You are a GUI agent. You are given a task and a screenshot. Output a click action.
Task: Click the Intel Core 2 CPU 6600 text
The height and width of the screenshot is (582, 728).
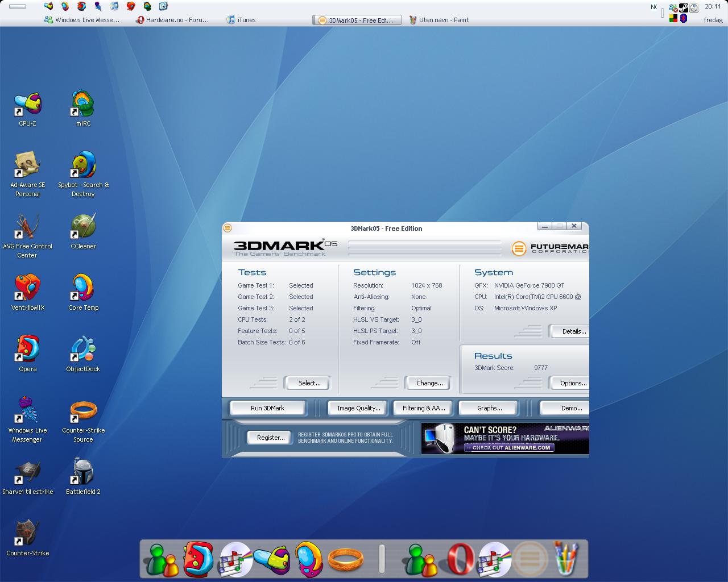(x=537, y=297)
